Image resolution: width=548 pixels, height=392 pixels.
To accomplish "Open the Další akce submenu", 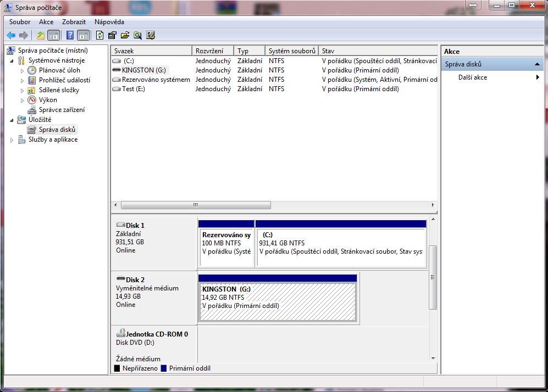I will (492, 77).
